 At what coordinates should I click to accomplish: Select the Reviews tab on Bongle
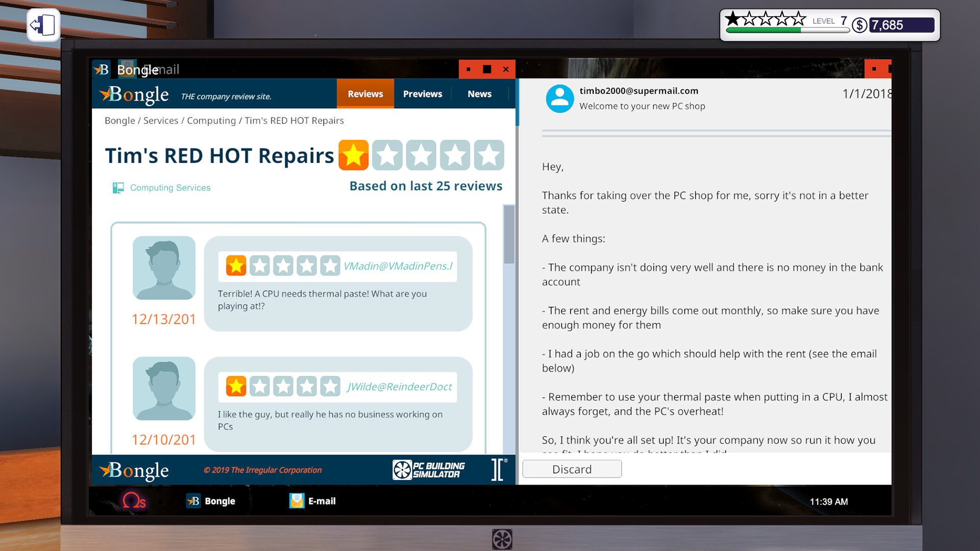[x=365, y=93]
